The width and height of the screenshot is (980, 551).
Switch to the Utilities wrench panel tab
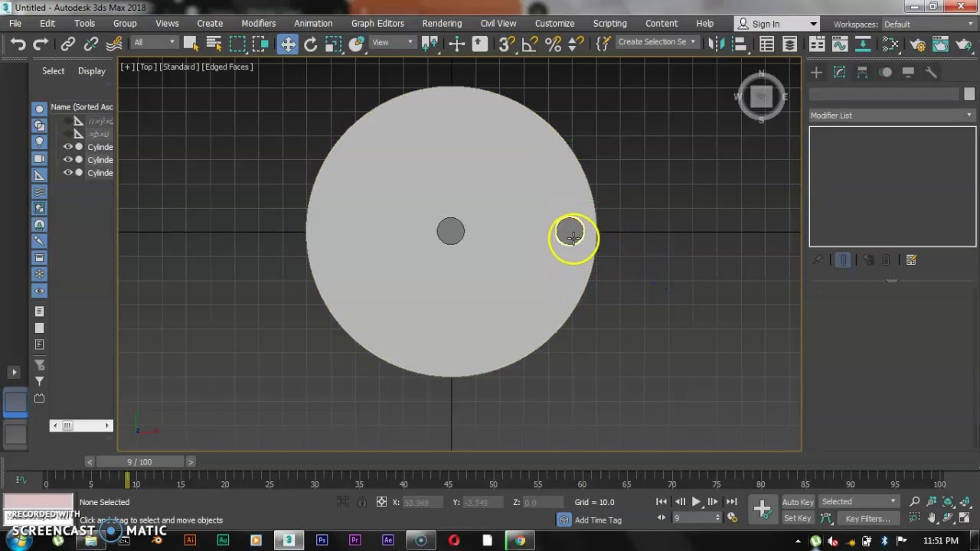click(x=931, y=72)
